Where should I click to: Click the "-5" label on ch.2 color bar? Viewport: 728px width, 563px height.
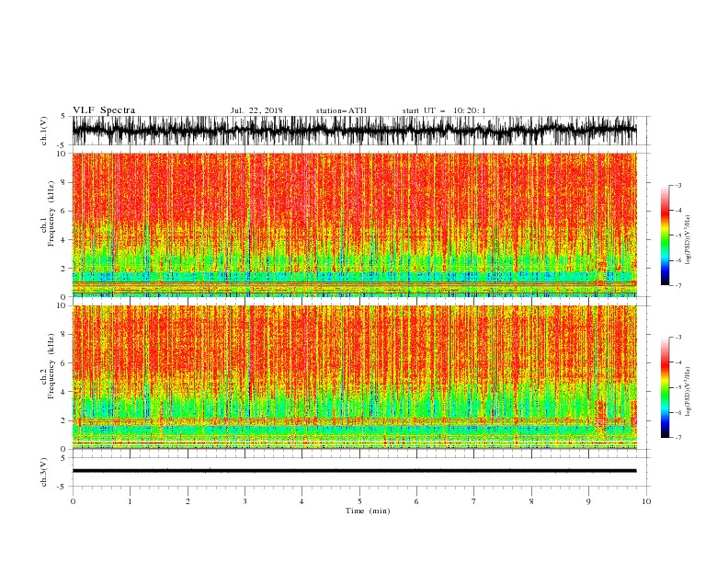(677, 387)
